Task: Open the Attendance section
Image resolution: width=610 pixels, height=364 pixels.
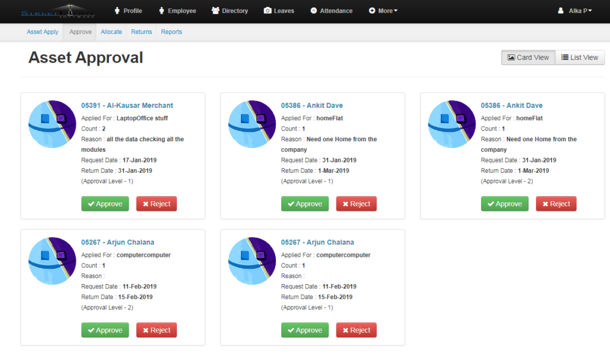Action: pyautogui.click(x=331, y=10)
